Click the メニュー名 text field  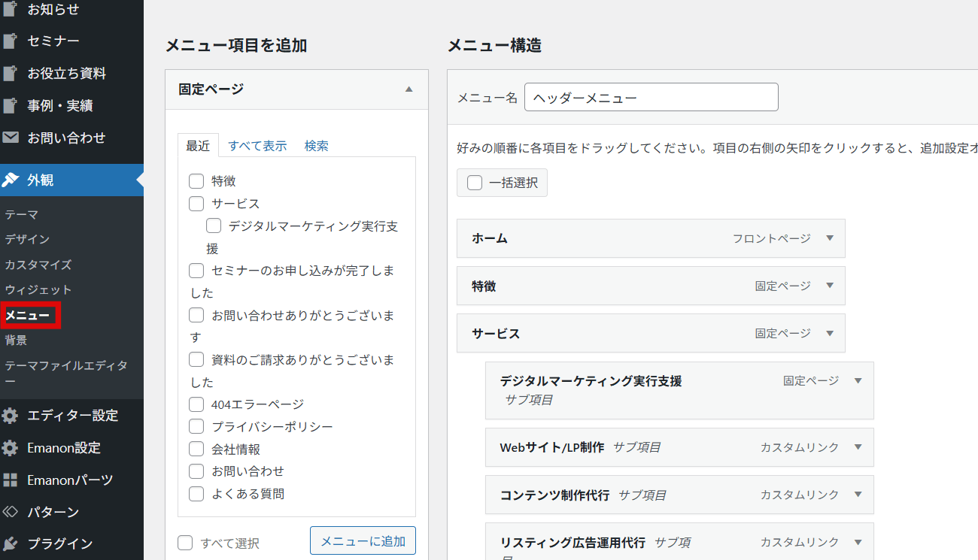(651, 98)
